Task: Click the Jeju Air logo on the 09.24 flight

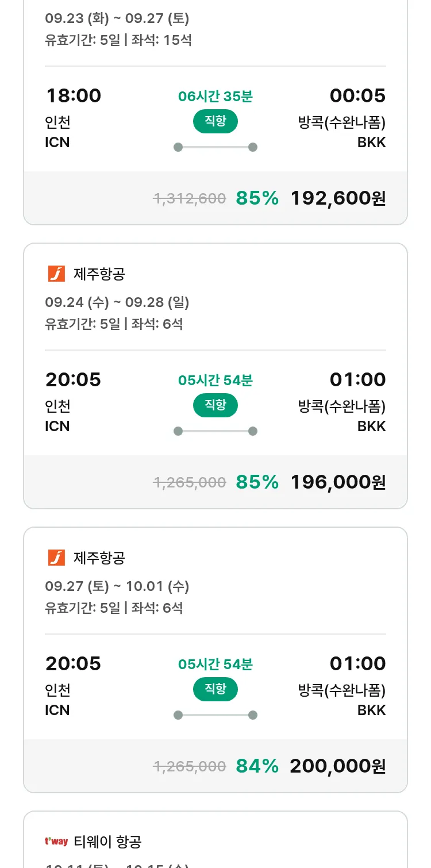Action: [x=56, y=274]
